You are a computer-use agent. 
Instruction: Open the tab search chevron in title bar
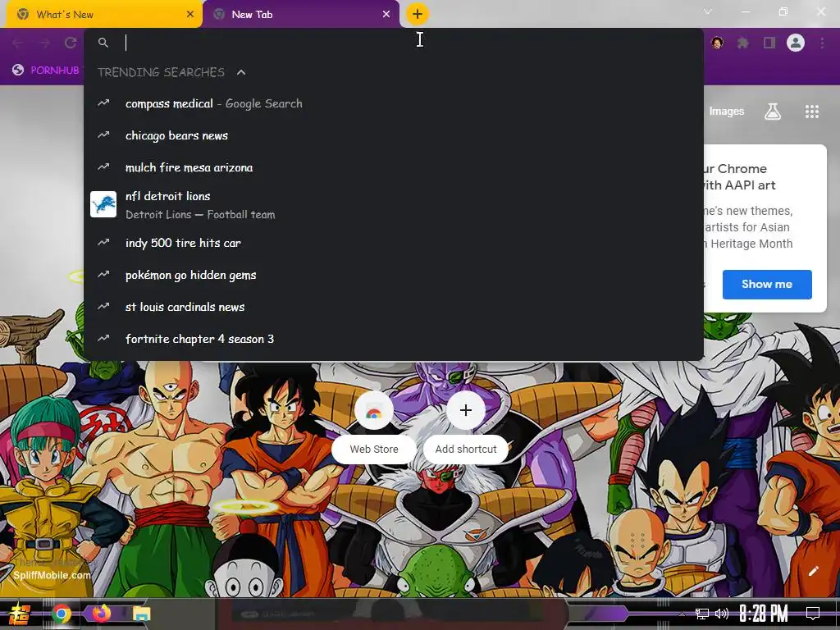tap(708, 11)
